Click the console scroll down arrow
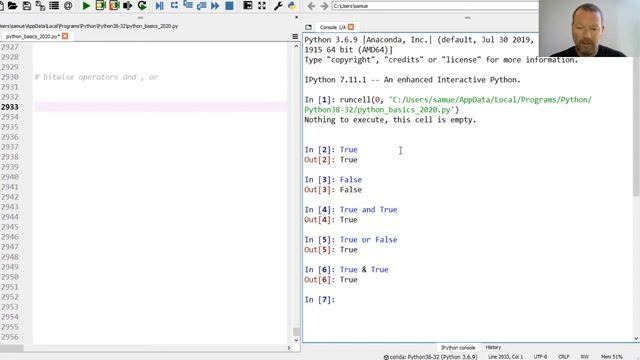640x360 pixels. tap(636, 338)
